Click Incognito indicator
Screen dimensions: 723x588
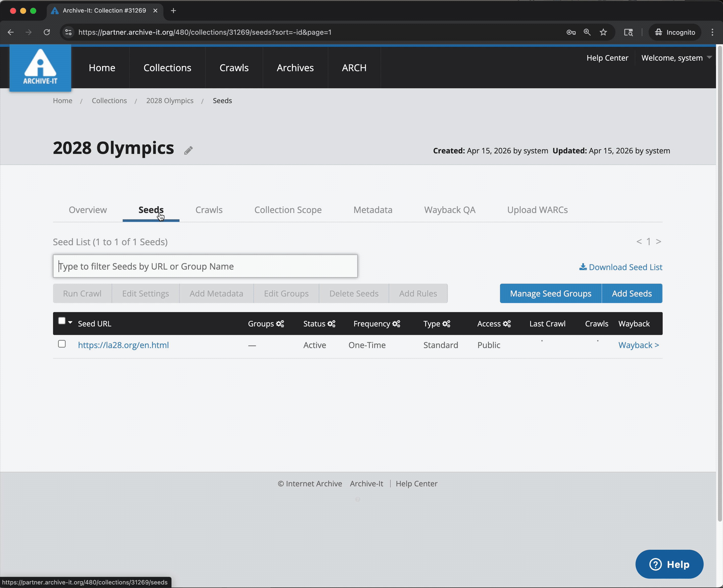tap(675, 32)
